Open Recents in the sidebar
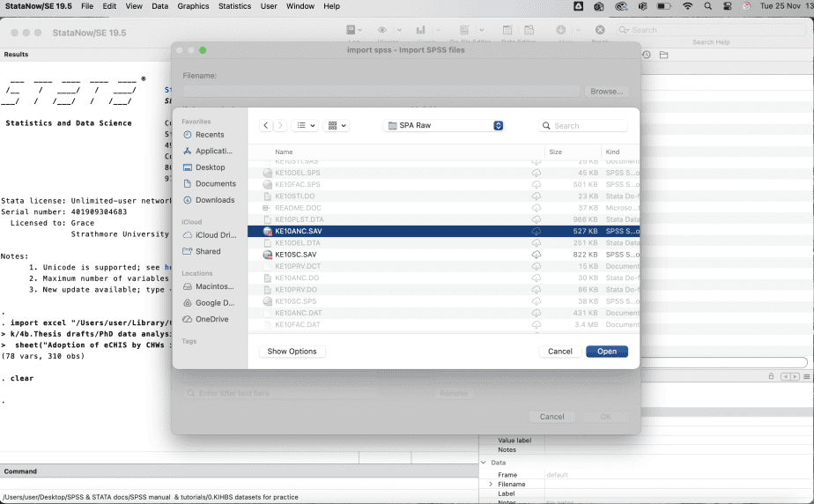The image size is (814, 504). 209,135
